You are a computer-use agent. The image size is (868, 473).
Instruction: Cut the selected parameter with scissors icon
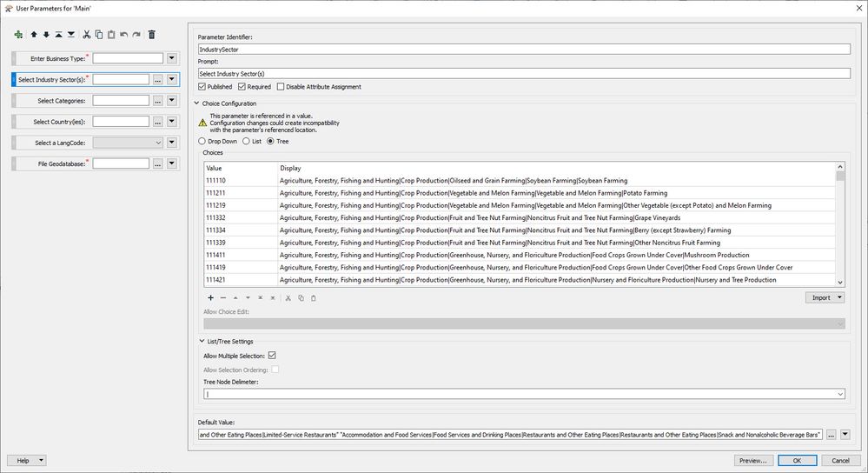(86, 34)
